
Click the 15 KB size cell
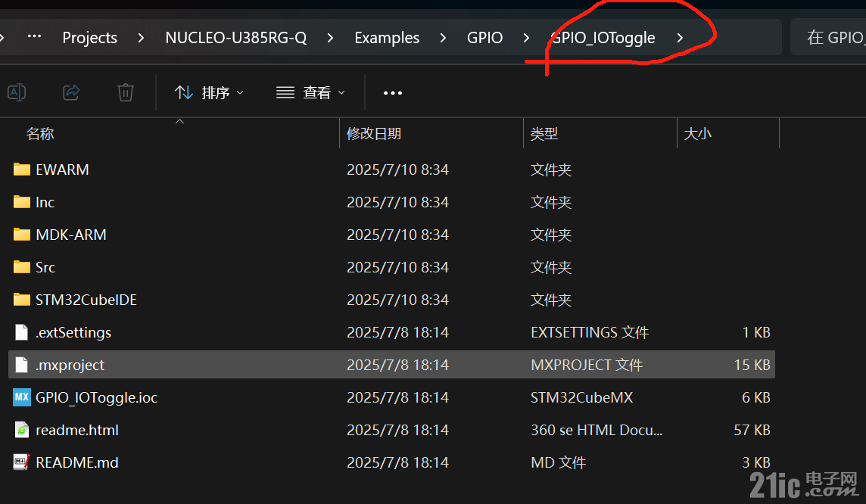752,365
